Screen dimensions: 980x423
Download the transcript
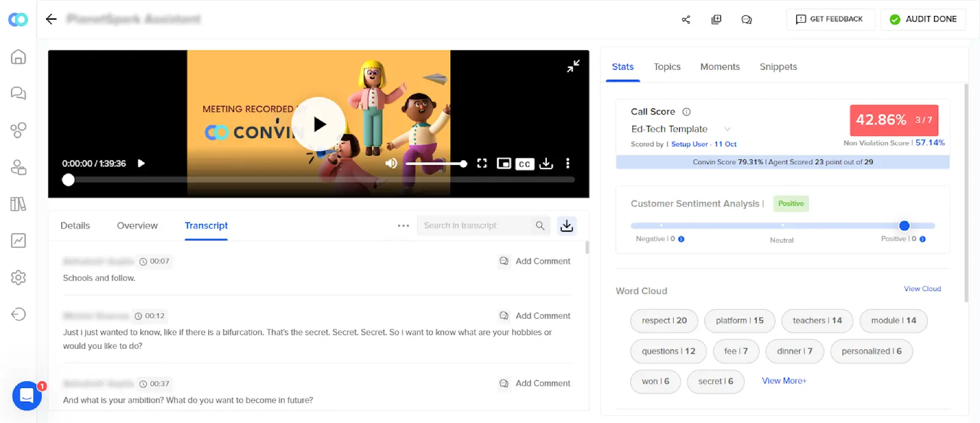pos(567,226)
